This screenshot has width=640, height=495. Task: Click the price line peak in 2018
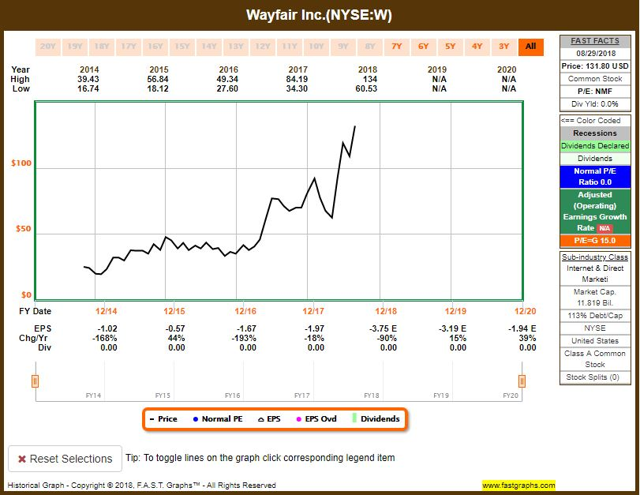pos(355,127)
